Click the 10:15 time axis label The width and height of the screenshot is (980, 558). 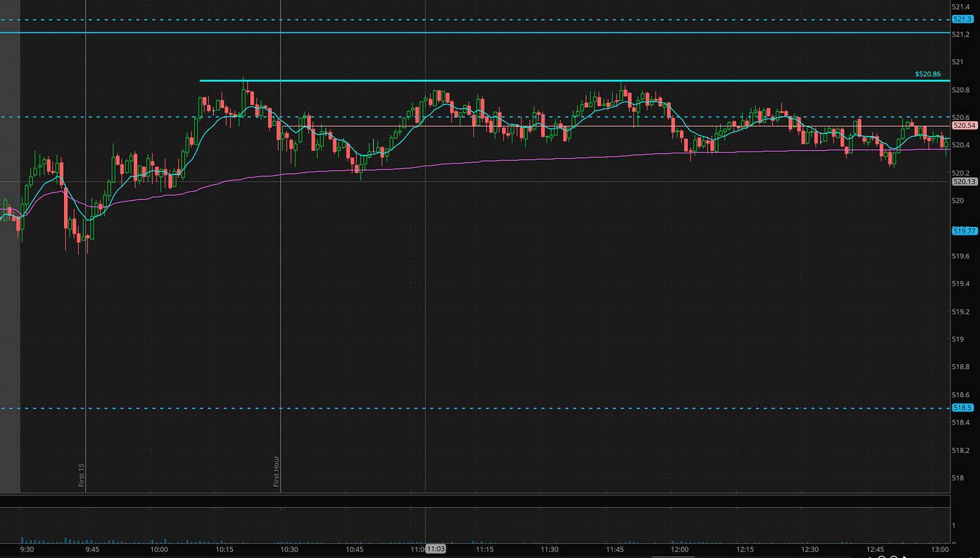(x=225, y=549)
